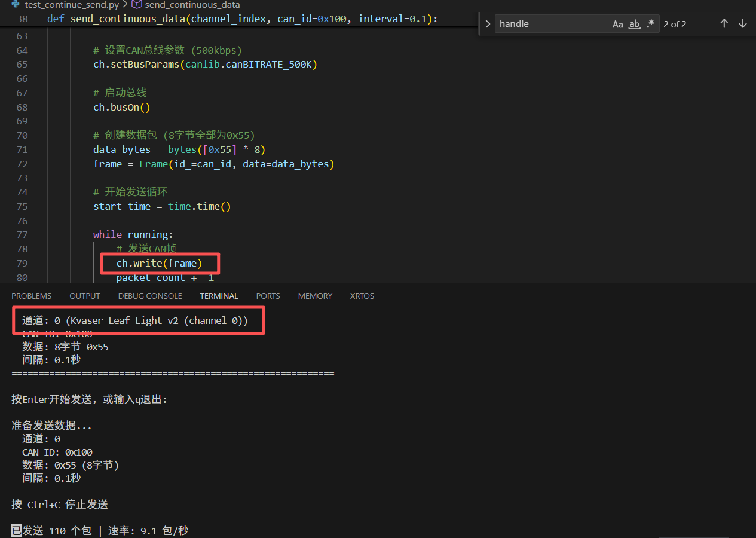
Task: Open the DEBUG CONSOLE tab
Action: pos(150,296)
